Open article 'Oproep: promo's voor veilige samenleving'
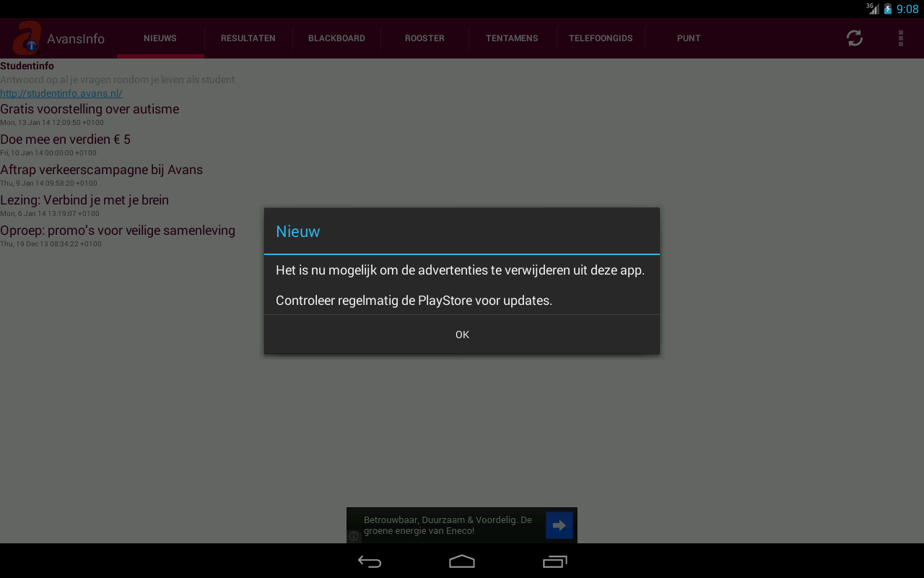Screen dimensions: 924x578 pos(118,230)
